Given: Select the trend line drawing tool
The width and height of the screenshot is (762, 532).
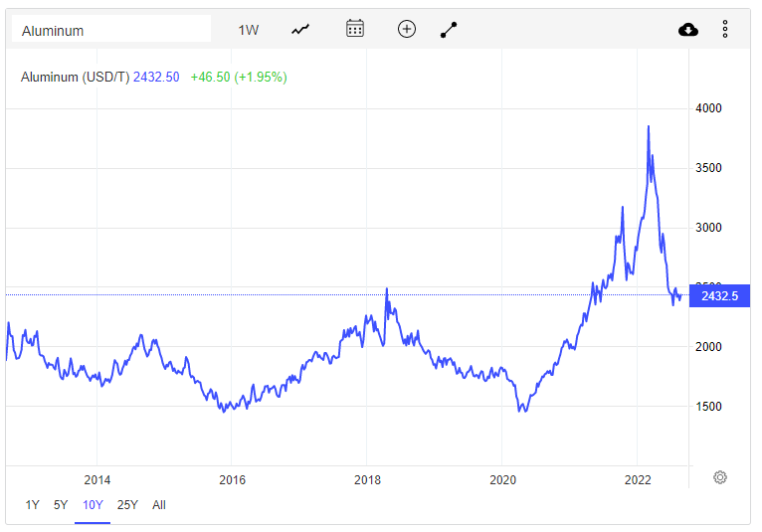Looking at the screenshot, I should coord(449,30).
